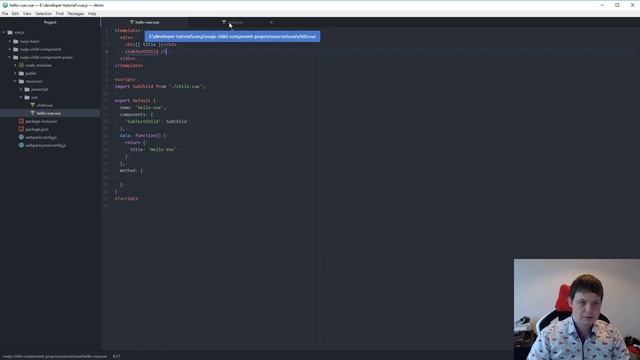The image size is (640, 360).
Task: Open webpack.prod.config.js from the project tree
Action: pyautogui.click(x=46, y=145)
